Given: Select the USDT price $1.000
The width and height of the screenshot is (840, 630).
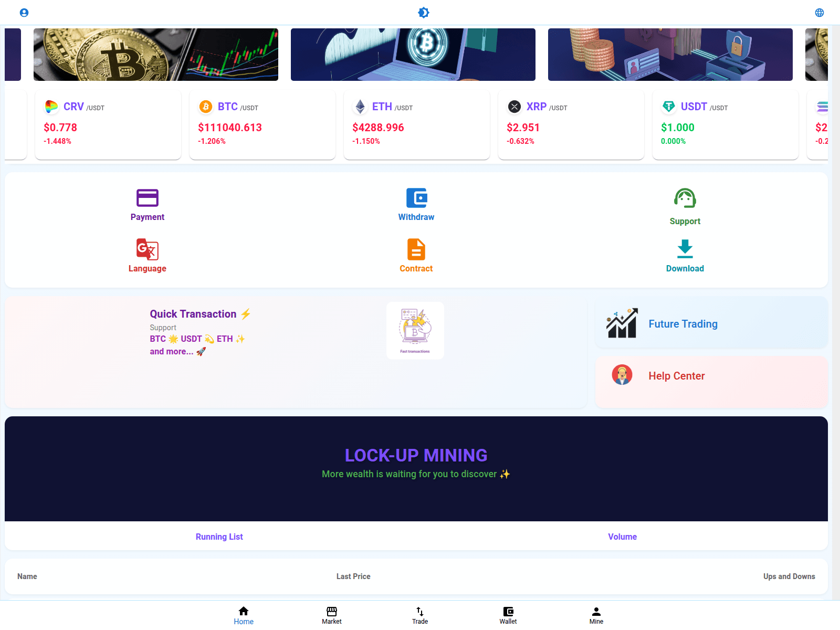Looking at the screenshot, I should (x=678, y=128).
